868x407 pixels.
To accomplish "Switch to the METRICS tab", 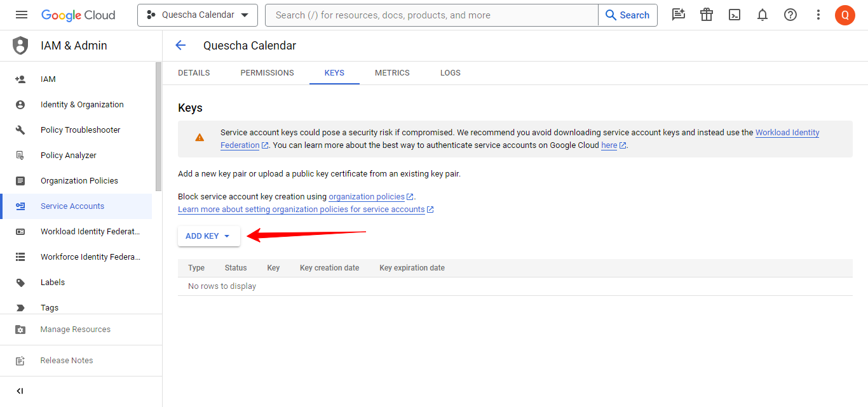I will (392, 73).
